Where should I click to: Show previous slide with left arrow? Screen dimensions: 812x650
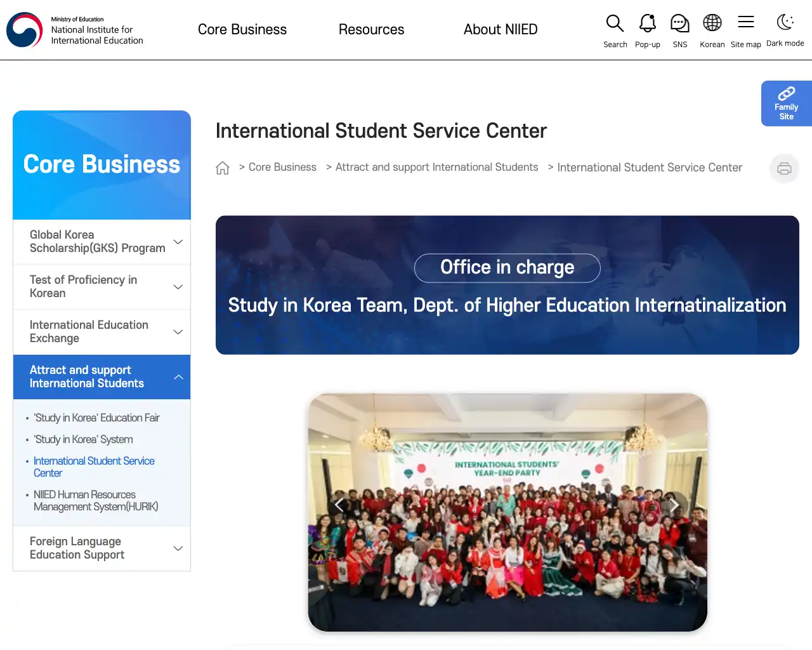tap(339, 505)
